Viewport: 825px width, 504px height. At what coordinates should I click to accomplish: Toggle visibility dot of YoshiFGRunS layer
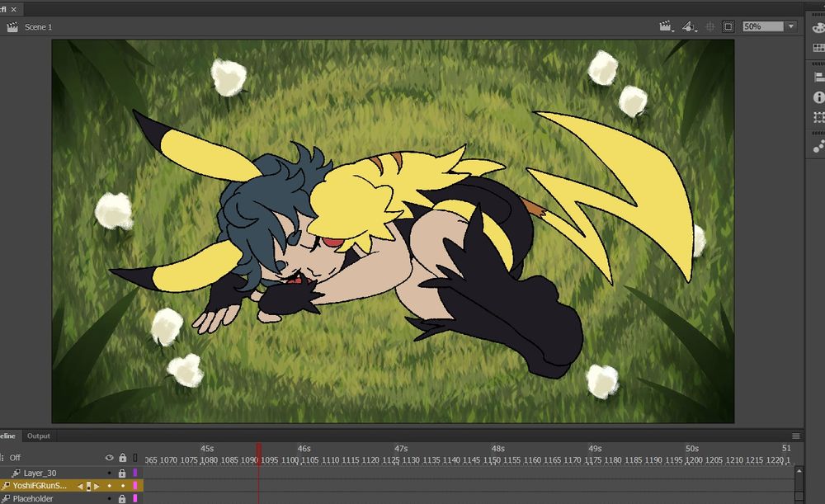[110, 486]
